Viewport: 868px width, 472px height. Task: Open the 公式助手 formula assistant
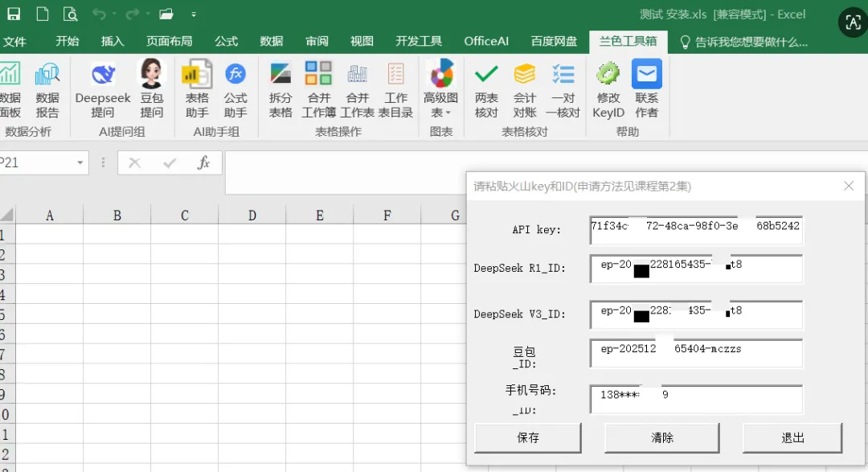[235, 89]
